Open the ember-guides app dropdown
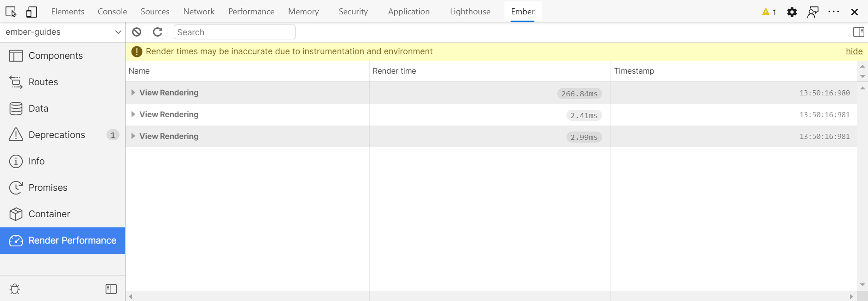Screen dimensions: 868x301 (x=63, y=32)
